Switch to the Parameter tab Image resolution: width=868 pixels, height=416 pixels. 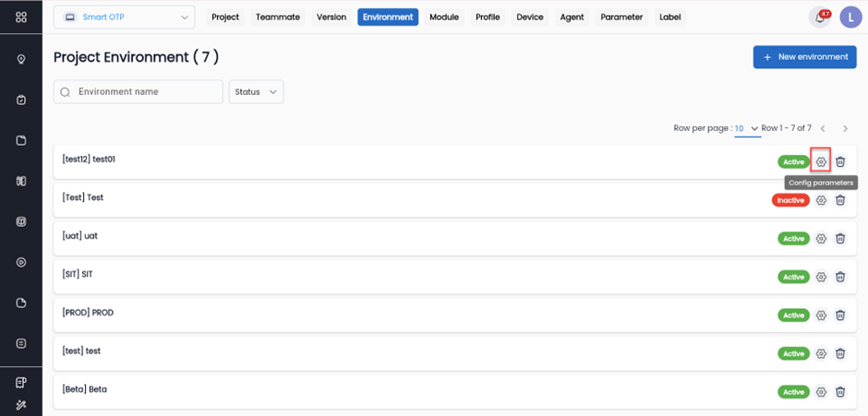(x=621, y=18)
